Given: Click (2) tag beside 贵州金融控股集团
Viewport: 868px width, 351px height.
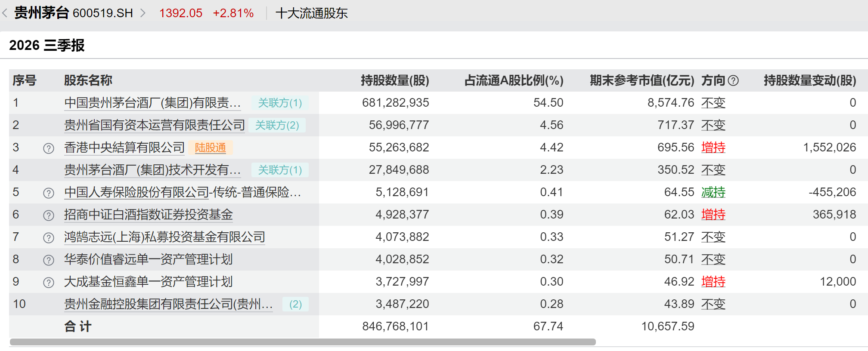Looking at the screenshot, I should (295, 304).
